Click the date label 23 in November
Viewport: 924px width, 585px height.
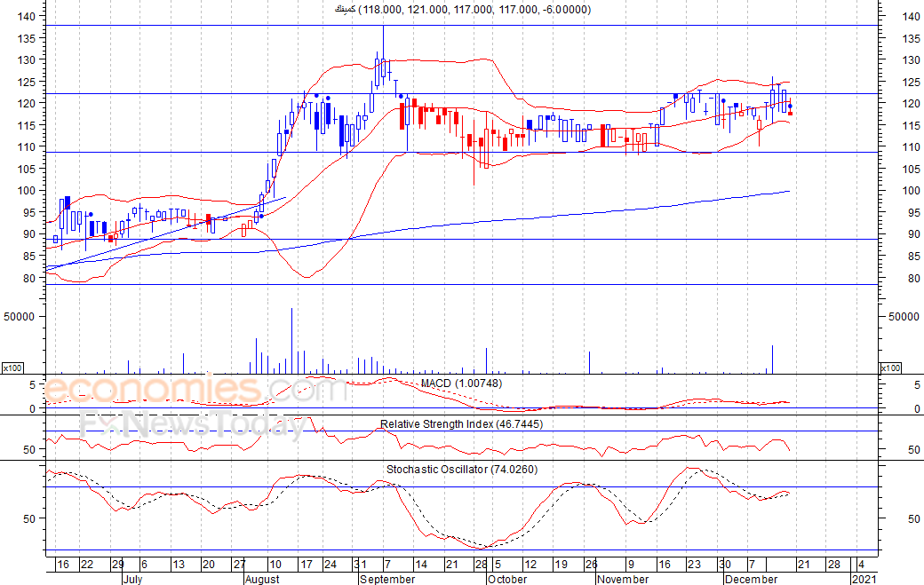pyautogui.click(x=694, y=565)
